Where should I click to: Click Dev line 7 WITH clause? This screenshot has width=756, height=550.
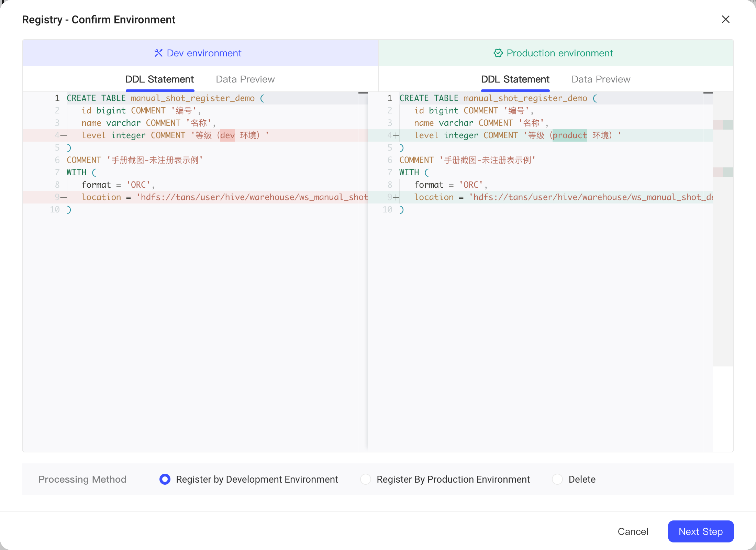81,173
